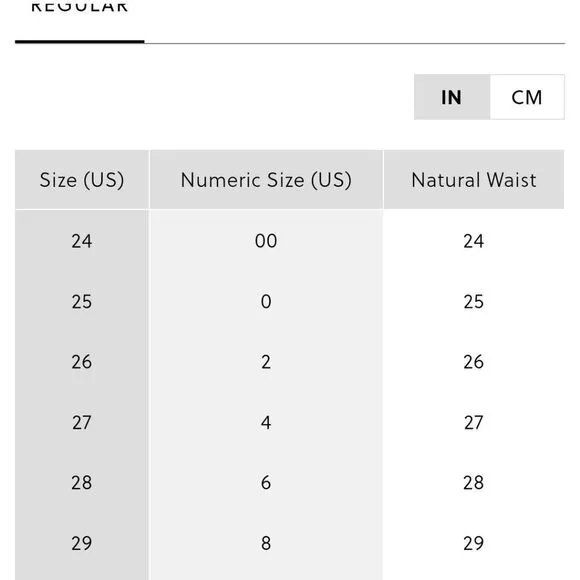Select size 29 in Size column

(x=82, y=543)
